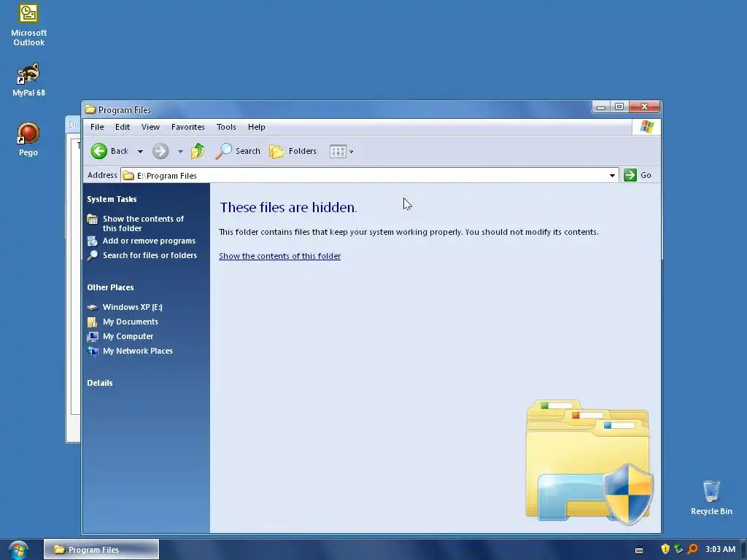Open the Tools menu

click(x=226, y=127)
